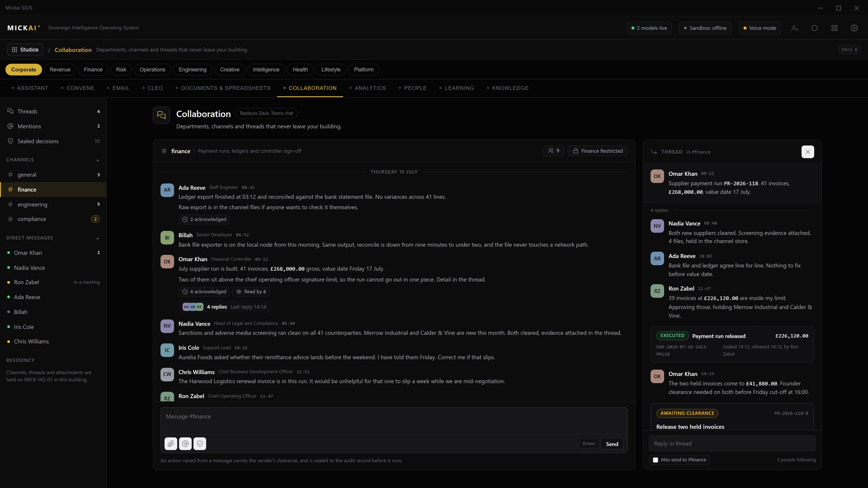Viewport: 868px width, 488px height.
Task: Start a new direct message with plus
Action: pos(98,239)
